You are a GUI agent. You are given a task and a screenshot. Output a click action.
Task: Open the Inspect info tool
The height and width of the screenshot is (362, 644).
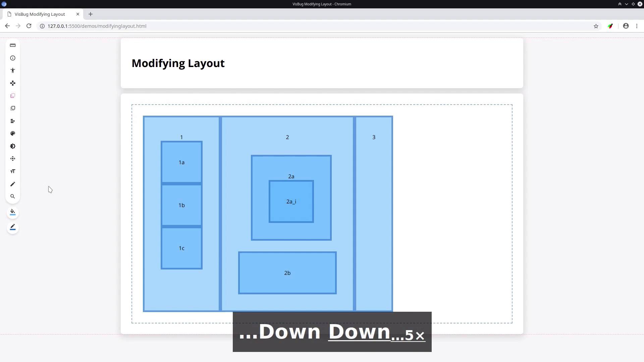13,58
